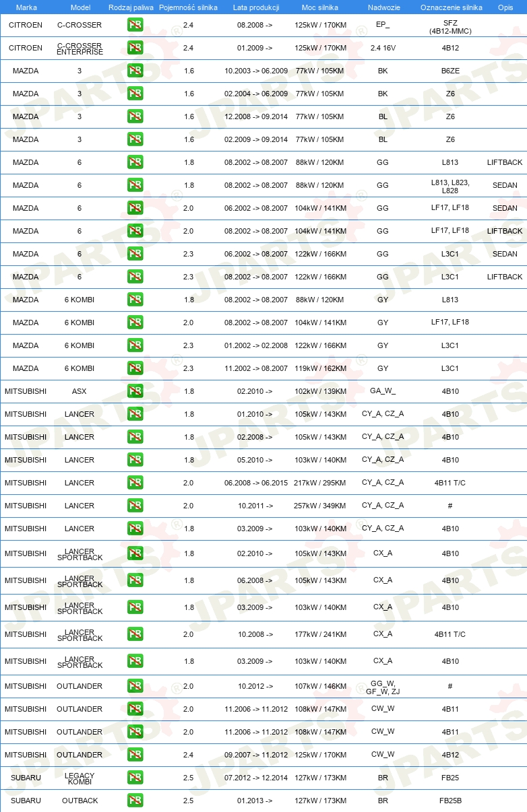Click the fuel icon for Mazda 6 1.8 Sedan
This screenshot has width=527, height=812.
[135, 186]
